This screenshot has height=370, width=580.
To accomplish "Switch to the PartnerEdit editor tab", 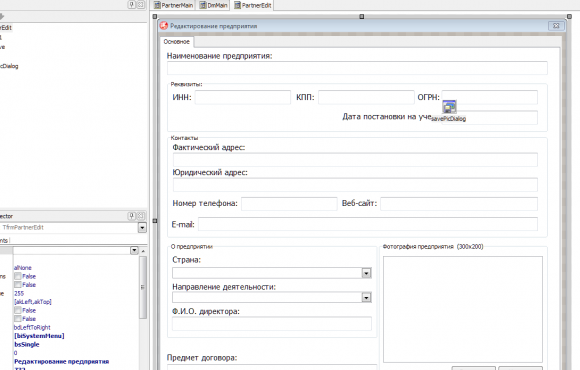I will (x=253, y=5).
